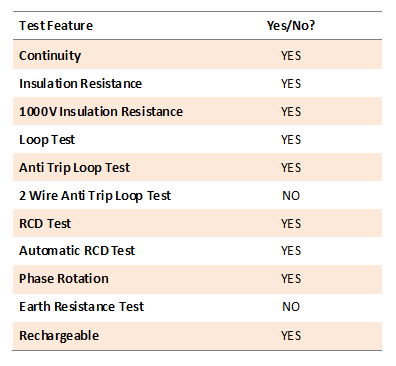
Task: Select the Anti Trip Loop Test label
Action: click(74, 168)
